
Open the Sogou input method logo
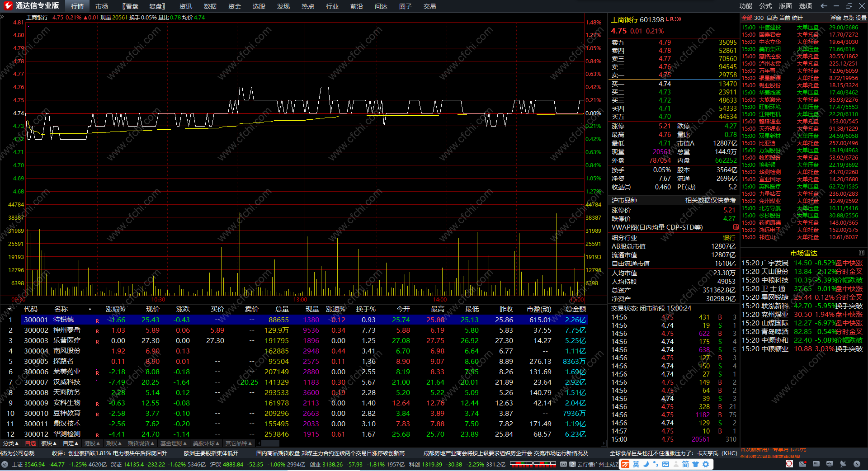tap(625, 464)
